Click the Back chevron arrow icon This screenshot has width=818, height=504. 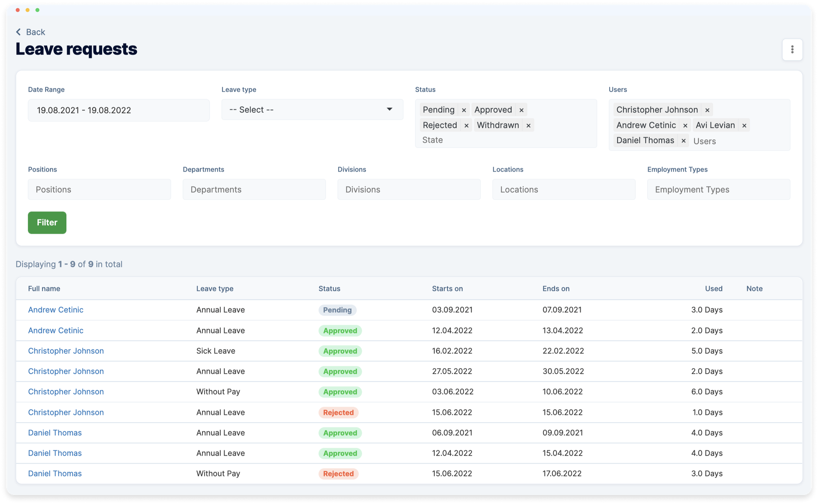pyautogui.click(x=18, y=32)
